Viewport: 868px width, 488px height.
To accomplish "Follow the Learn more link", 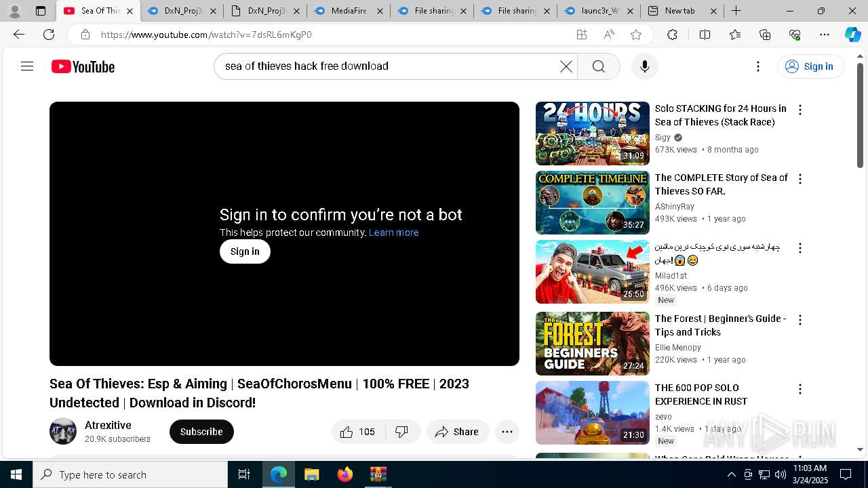I will point(393,232).
